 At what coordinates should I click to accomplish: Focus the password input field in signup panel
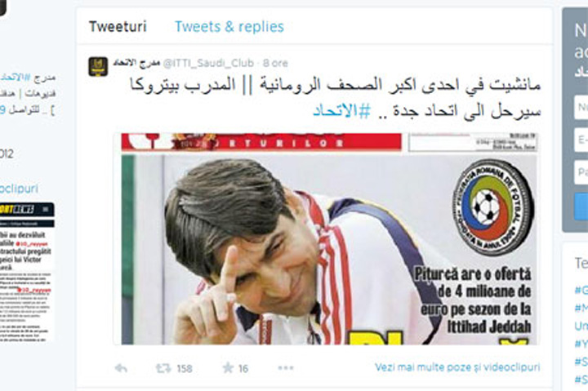coord(581,172)
